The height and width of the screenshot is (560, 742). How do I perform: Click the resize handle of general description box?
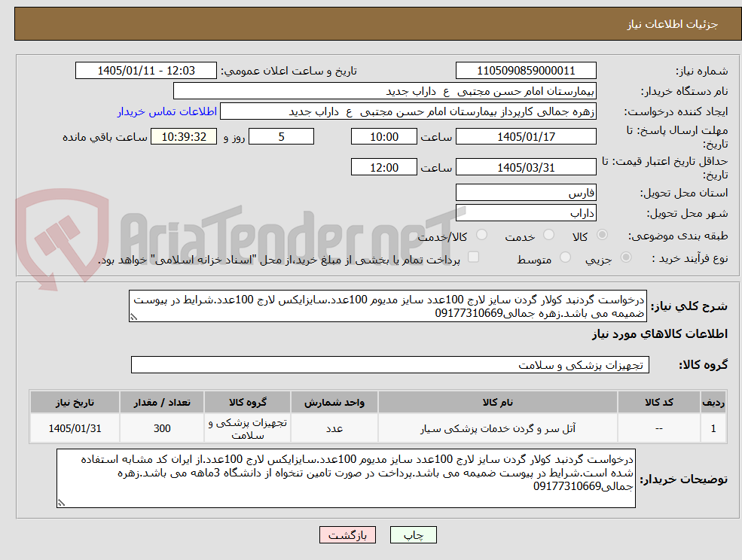133,317
